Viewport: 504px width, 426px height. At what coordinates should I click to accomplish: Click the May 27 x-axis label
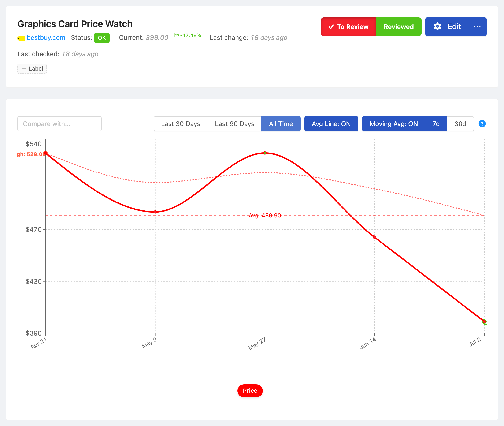tap(257, 344)
